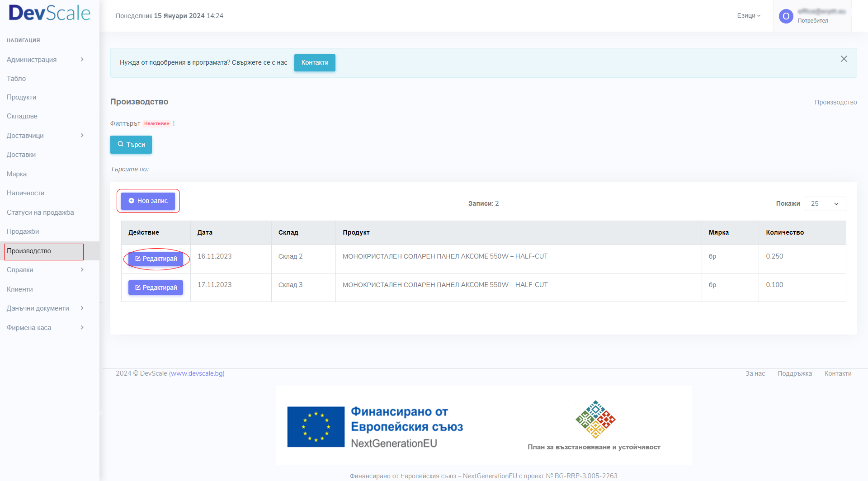Viewport: 868px width, 481px height.
Task: Open Клиенти page
Action: 19,289
